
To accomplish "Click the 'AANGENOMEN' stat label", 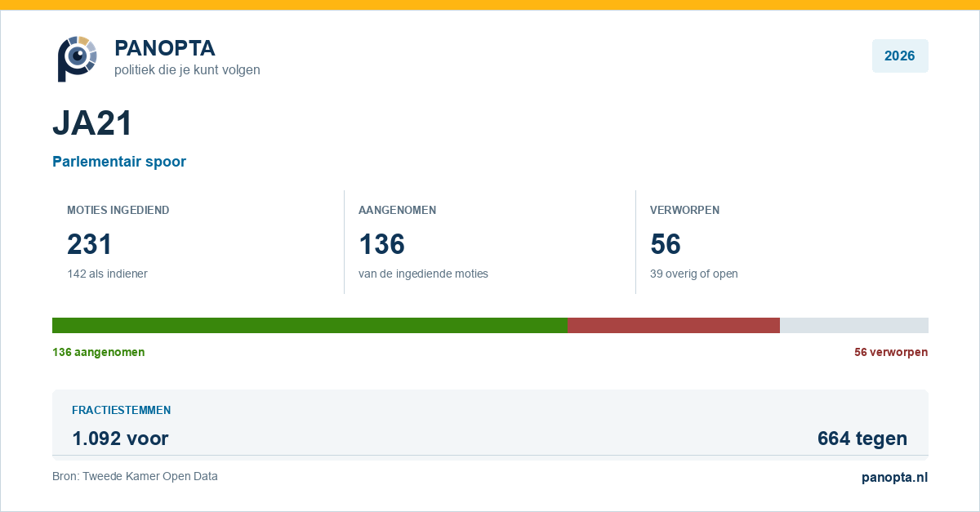I will pos(397,210).
